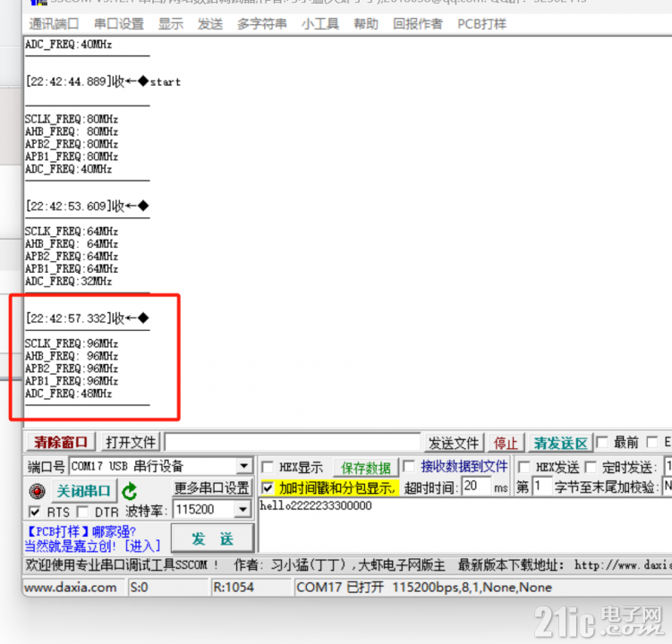
Task: Follow the 当然就是嘉立创 [进入] link
Action: [92, 546]
